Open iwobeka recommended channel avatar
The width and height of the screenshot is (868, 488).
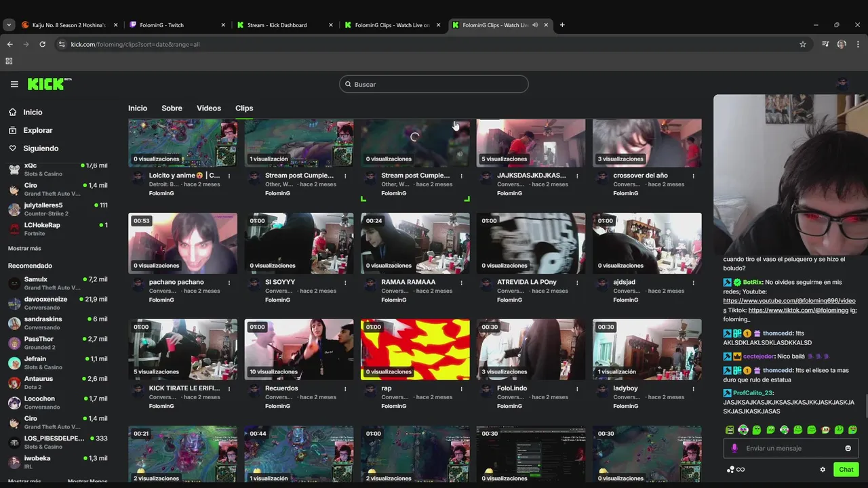pos(14,462)
